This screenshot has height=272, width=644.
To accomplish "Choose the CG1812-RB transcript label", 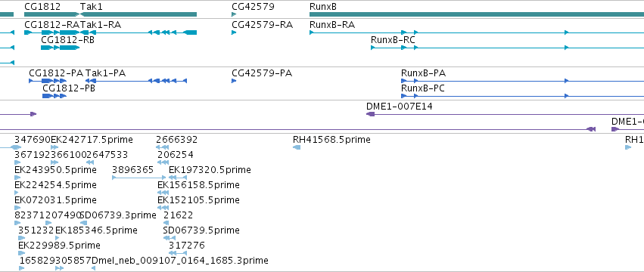I will coord(68,40).
